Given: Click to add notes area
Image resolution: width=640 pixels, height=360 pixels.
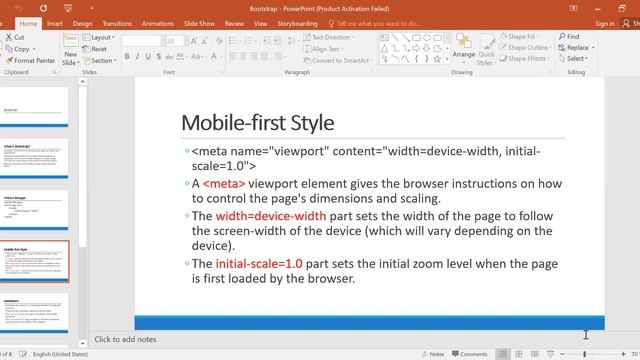Looking at the screenshot, I should pos(125,339).
